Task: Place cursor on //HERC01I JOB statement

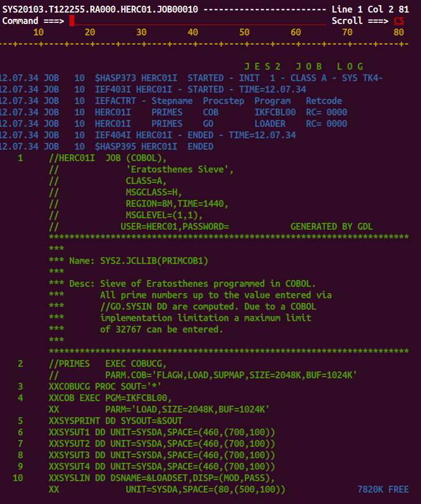Action: (108, 158)
